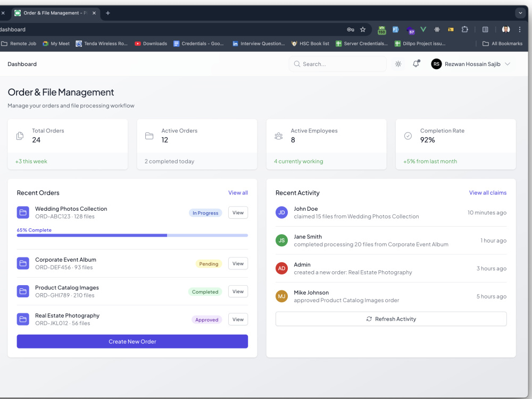Screen dimensions: 532x399
Task: Click Refresh Activity button
Action: point(391,319)
